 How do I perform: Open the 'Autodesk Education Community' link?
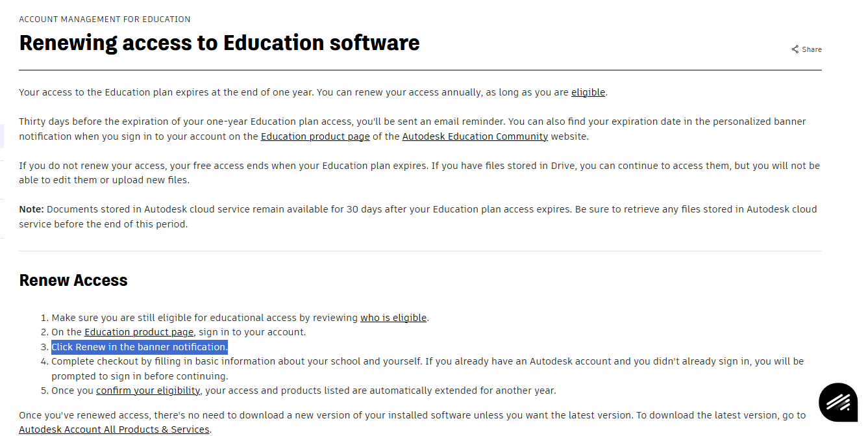click(475, 136)
